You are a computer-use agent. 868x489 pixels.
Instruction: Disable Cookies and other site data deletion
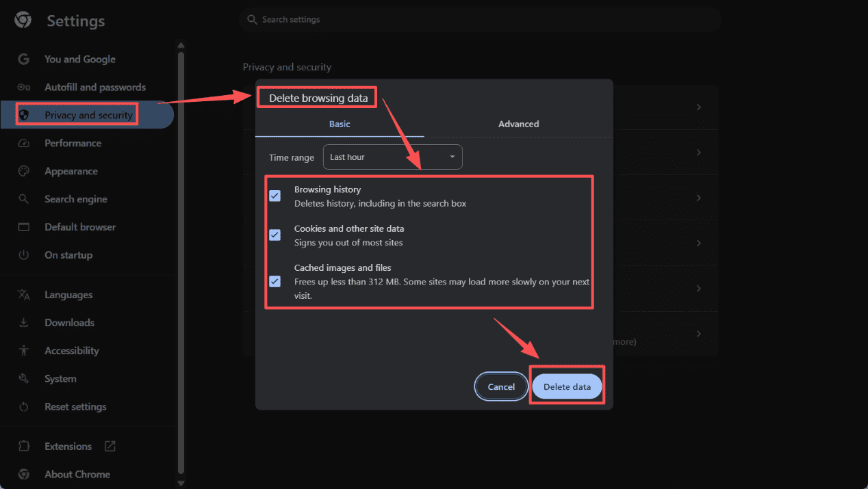pos(275,235)
